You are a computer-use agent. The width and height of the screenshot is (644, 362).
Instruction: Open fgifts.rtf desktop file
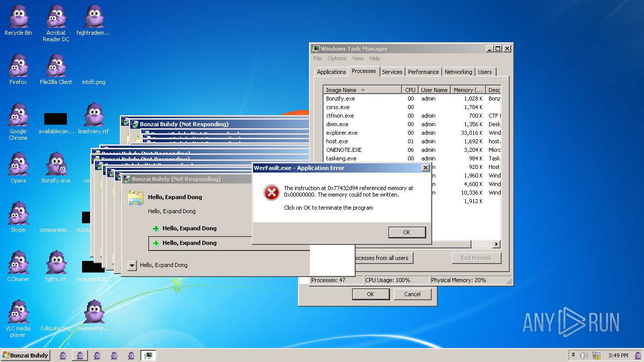coord(56,267)
